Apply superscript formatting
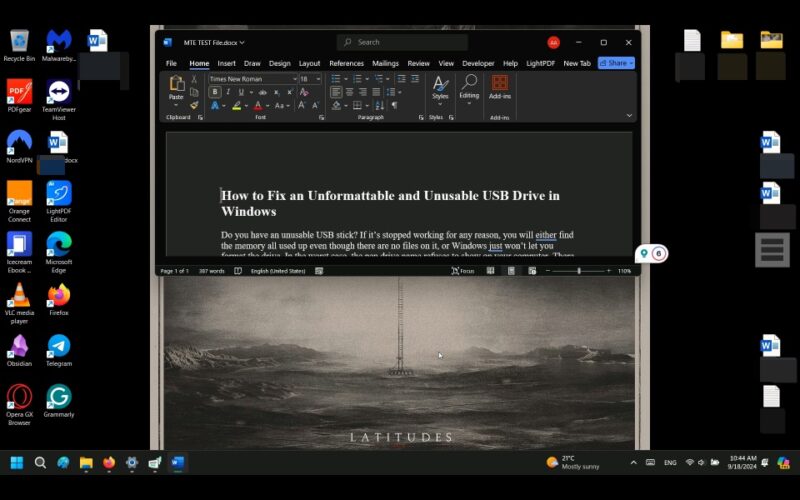800x500 pixels. point(290,92)
